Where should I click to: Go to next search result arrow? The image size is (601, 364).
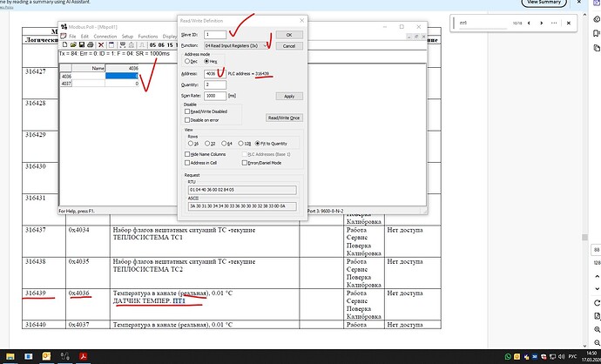pos(541,23)
